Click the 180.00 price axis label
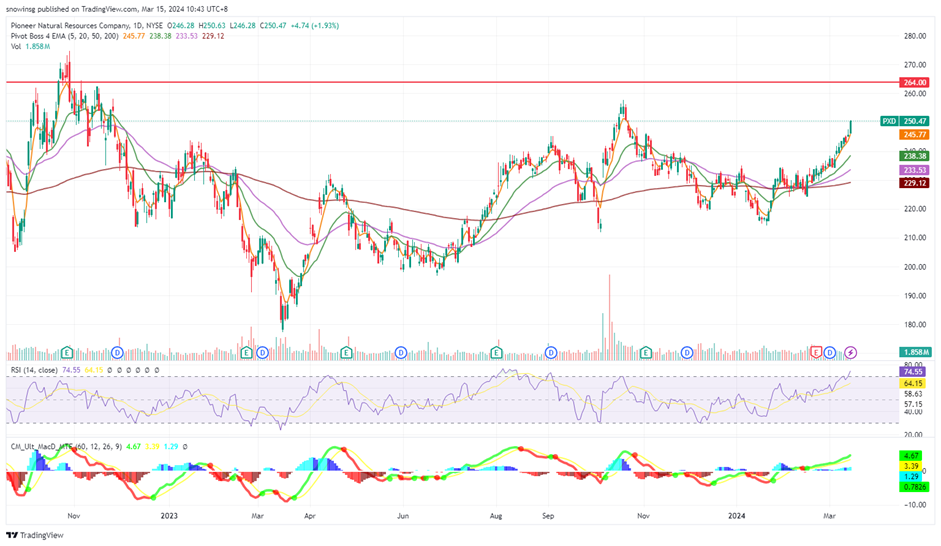 915,325
